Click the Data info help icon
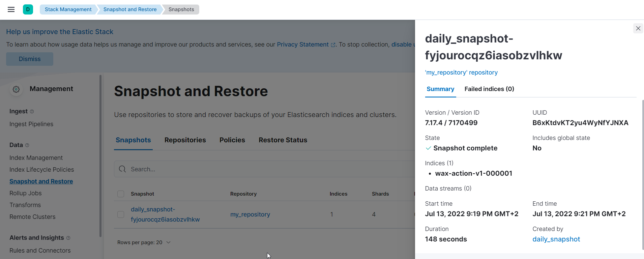The height and width of the screenshot is (259, 644). point(27,145)
